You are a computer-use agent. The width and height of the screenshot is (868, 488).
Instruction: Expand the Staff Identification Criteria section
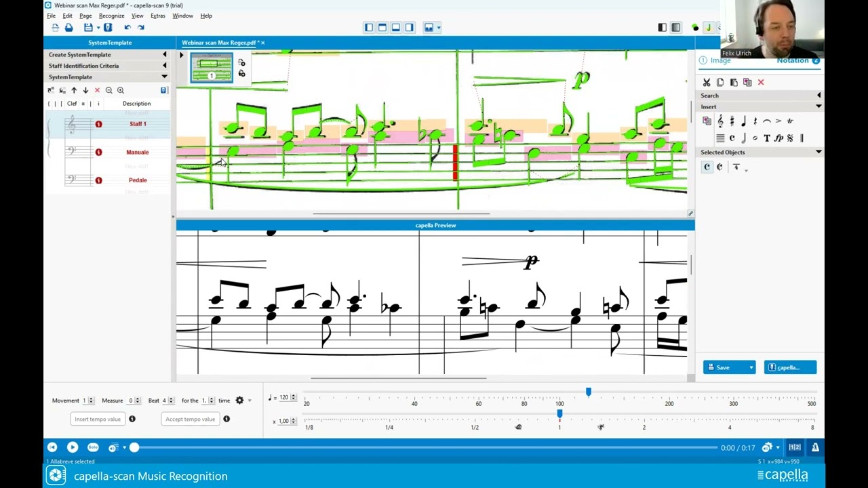point(108,66)
